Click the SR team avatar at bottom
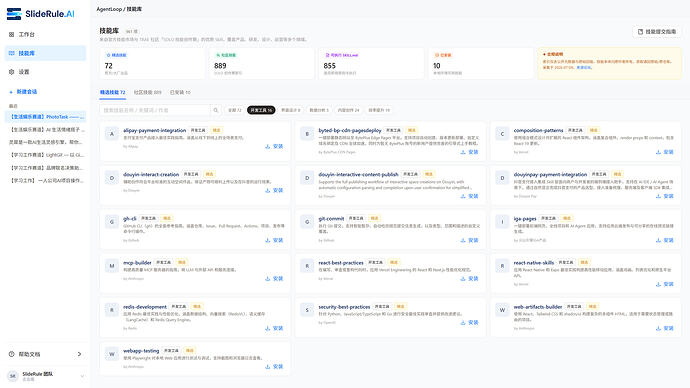690x388 pixels. pos(13,376)
